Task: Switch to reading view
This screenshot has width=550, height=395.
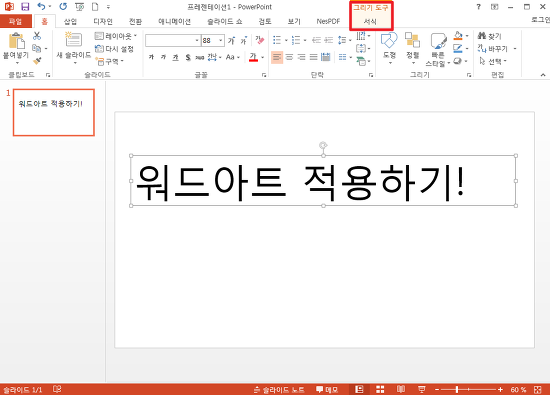Action: [x=401, y=389]
